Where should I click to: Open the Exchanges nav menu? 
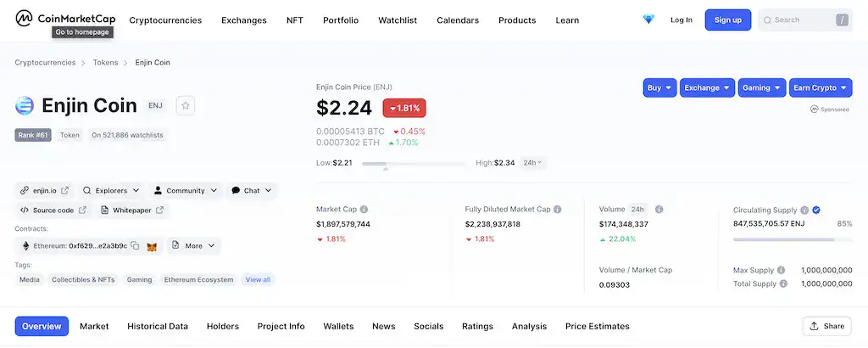coord(244,20)
